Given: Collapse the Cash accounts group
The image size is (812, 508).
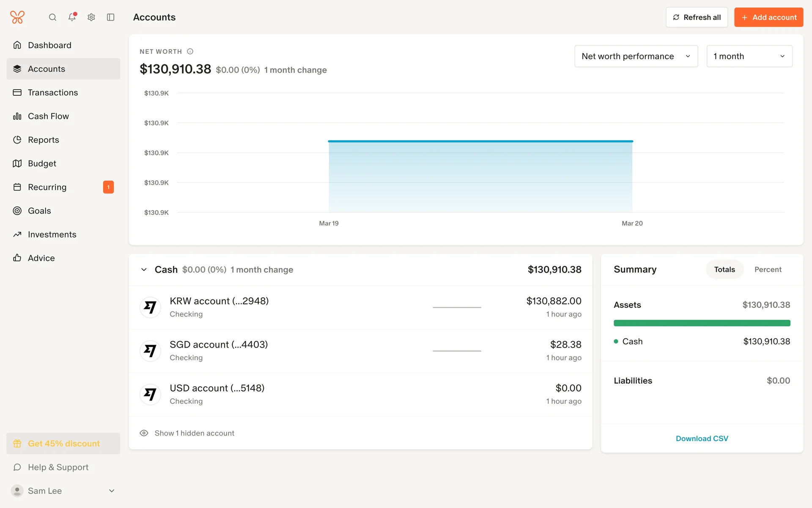Looking at the screenshot, I should (144, 270).
